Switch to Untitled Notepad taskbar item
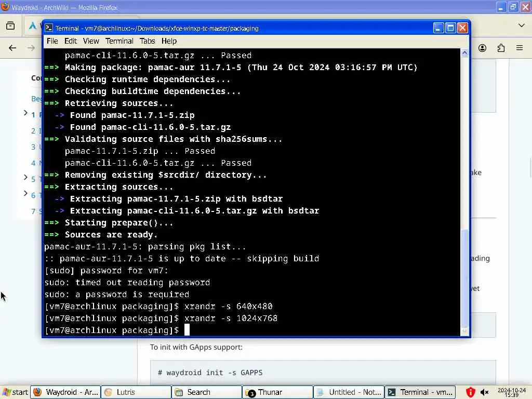This screenshot has height=399, width=532. coord(349,392)
